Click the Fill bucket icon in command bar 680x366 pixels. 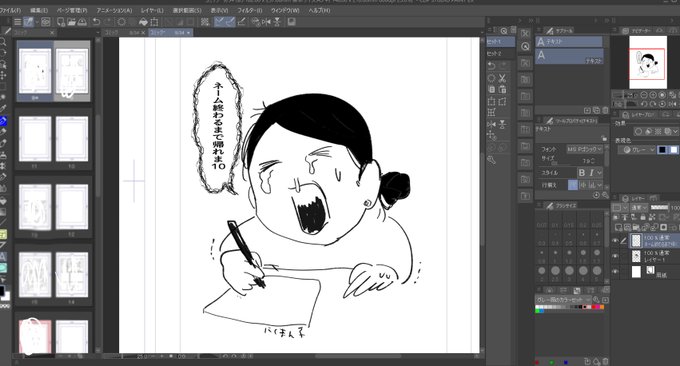[x=143, y=22]
